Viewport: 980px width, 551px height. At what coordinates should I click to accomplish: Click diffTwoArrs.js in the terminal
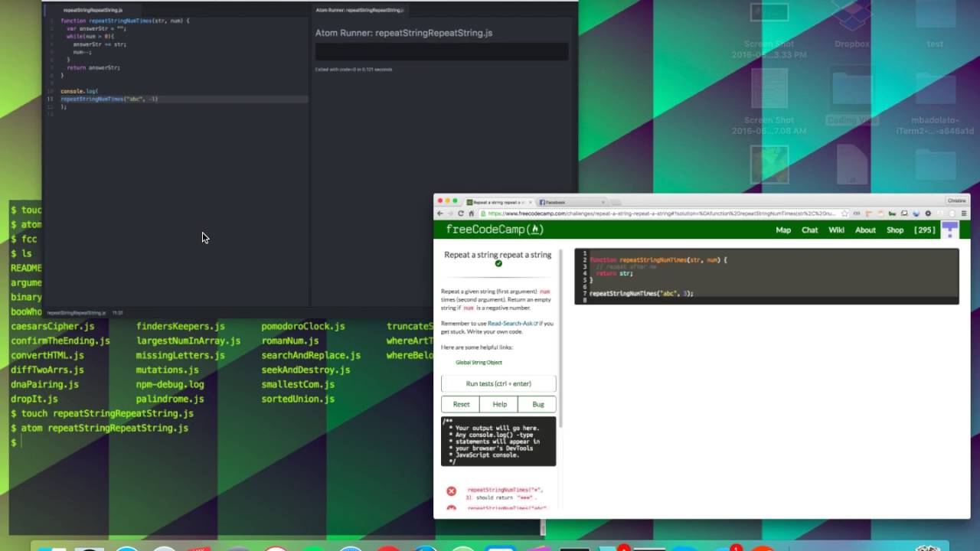click(x=47, y=370)
